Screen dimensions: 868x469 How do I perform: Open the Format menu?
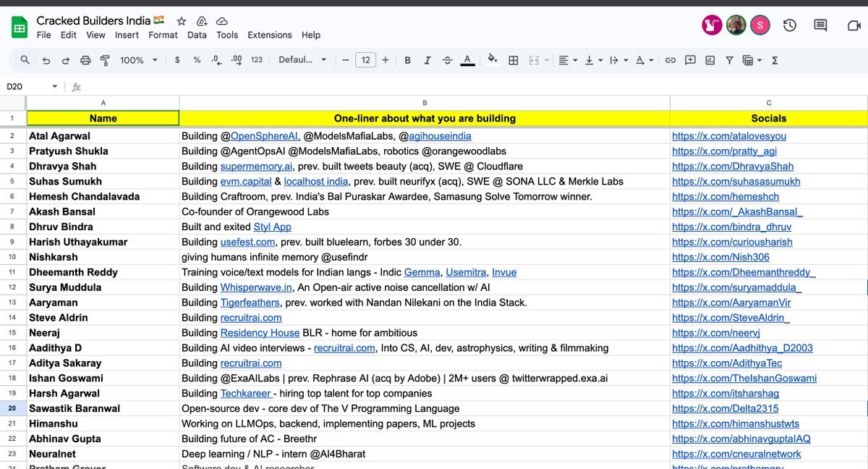[x=163, y=35]
